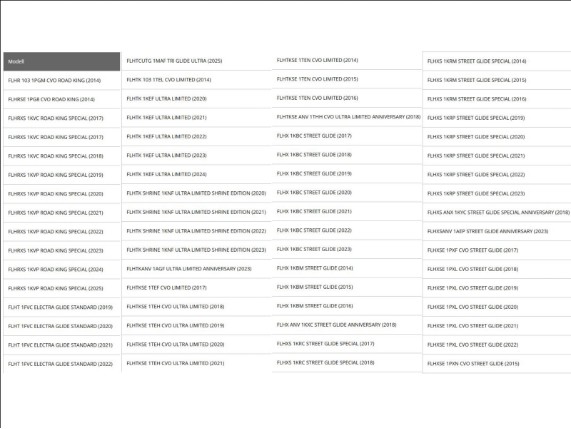Pick FLHRXS 1KVP Road King Special (2020)
The image size is (571, 429).
[x=56, y=194]
